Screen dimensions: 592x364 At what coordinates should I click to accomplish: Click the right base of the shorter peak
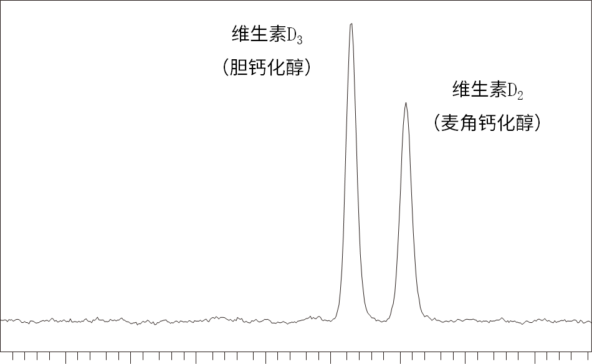429,318
